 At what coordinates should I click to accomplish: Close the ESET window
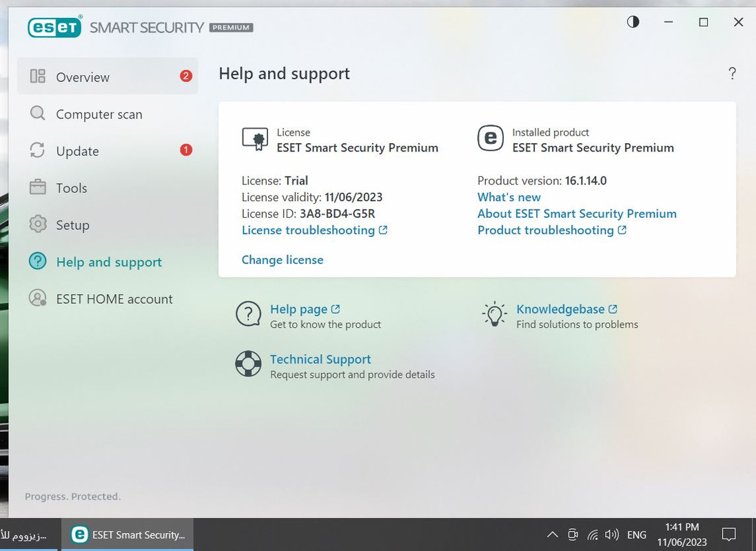pos(738,21)
